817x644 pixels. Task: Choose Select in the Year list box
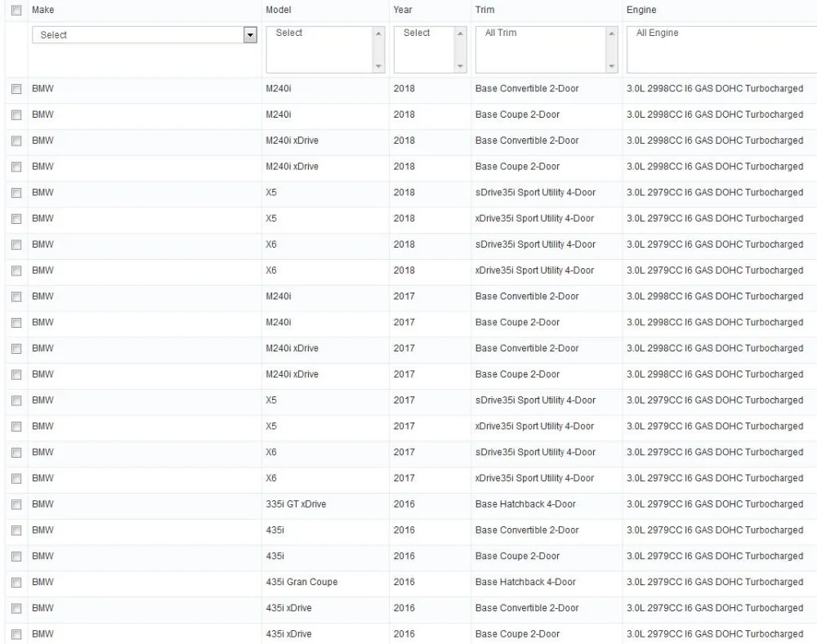[417, 33]
